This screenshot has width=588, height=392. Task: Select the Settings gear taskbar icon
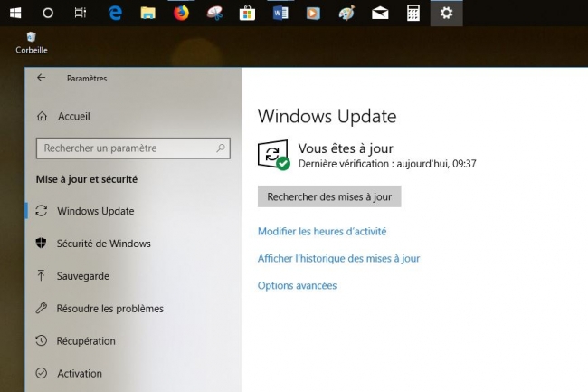click(x=446, y=14)
